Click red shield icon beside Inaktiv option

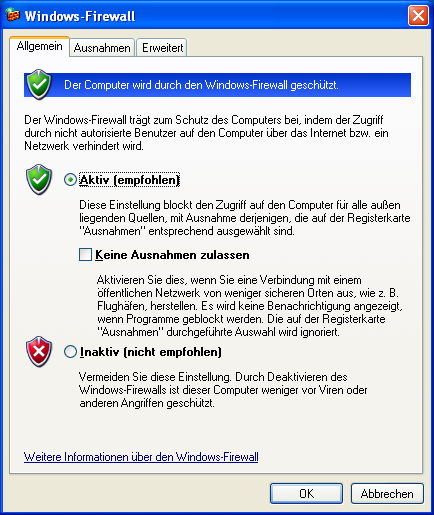pos(39,351)
